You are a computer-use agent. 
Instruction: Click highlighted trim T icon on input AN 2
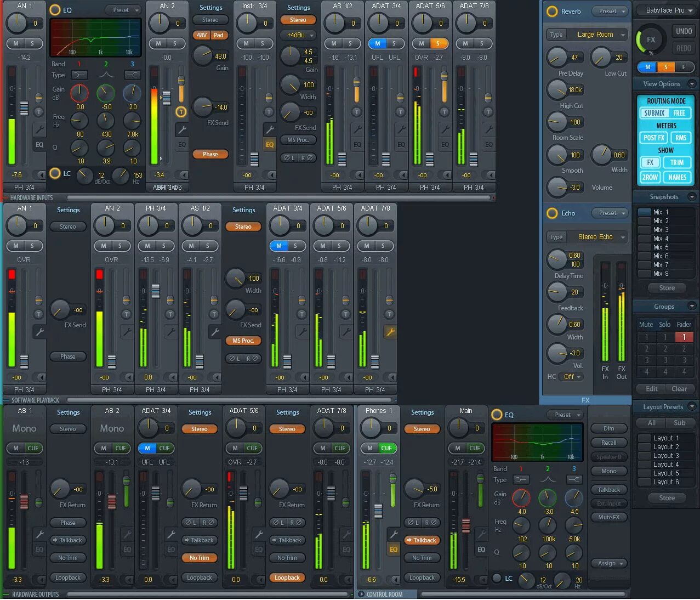(x=181, y=111)
